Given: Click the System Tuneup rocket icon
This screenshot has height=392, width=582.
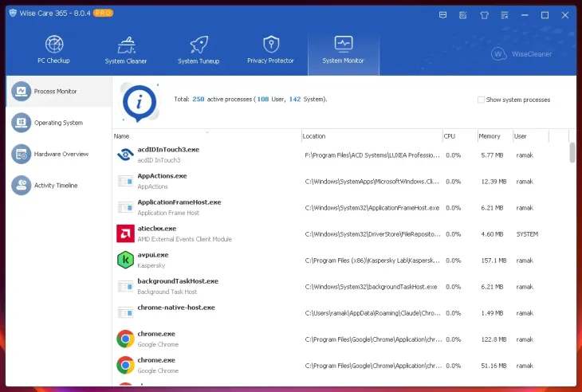Looking at the screenshot, I should [199, 45].
